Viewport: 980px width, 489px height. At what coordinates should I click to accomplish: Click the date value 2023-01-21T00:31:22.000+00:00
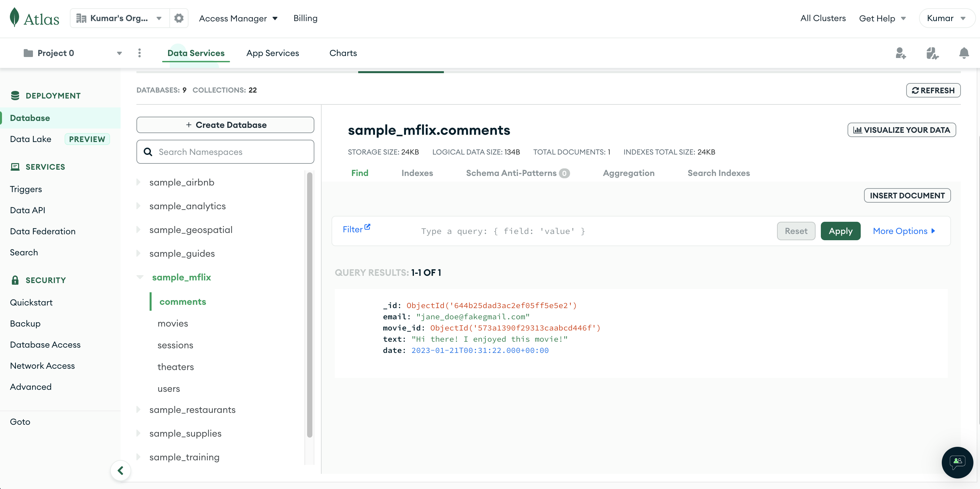click(480, 350)
